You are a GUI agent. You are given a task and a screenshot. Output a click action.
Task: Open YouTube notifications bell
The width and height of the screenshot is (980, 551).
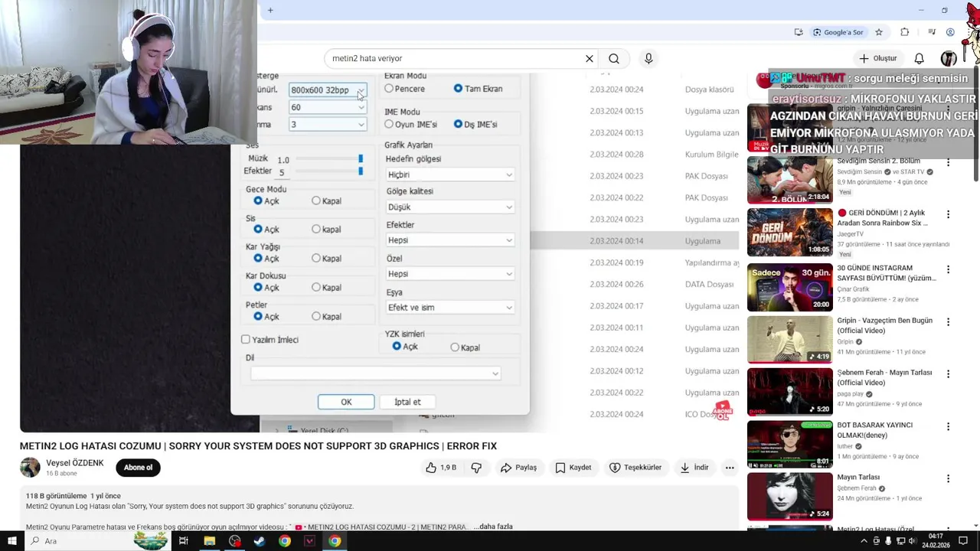pos(920,58)
